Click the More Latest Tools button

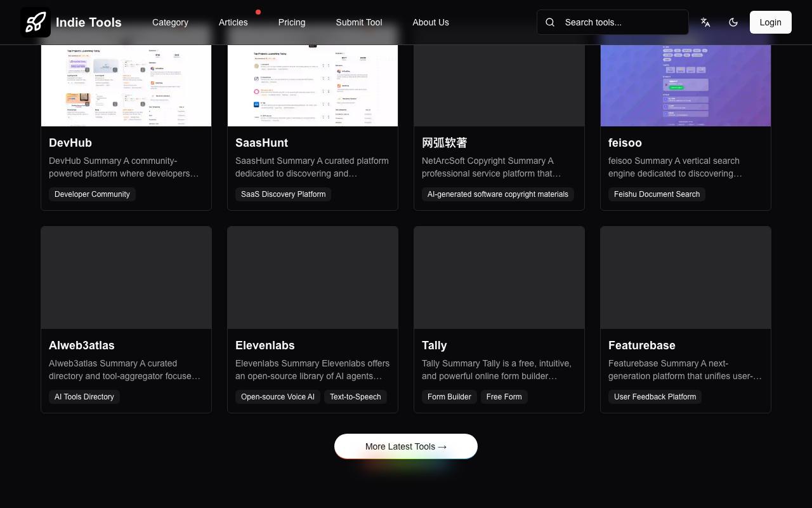(406, 446)
